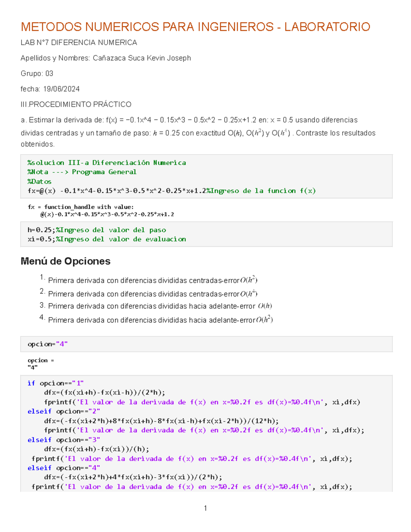Click the fx=@(x) function definition line
Viewport: 411px width, 532px height.
pyautogui.click(x=171, y=191)
